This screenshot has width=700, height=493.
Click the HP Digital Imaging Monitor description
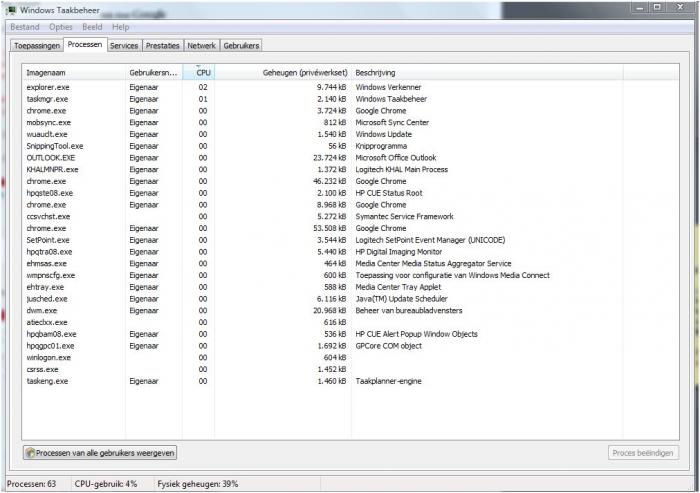click(x=399, y=252)
